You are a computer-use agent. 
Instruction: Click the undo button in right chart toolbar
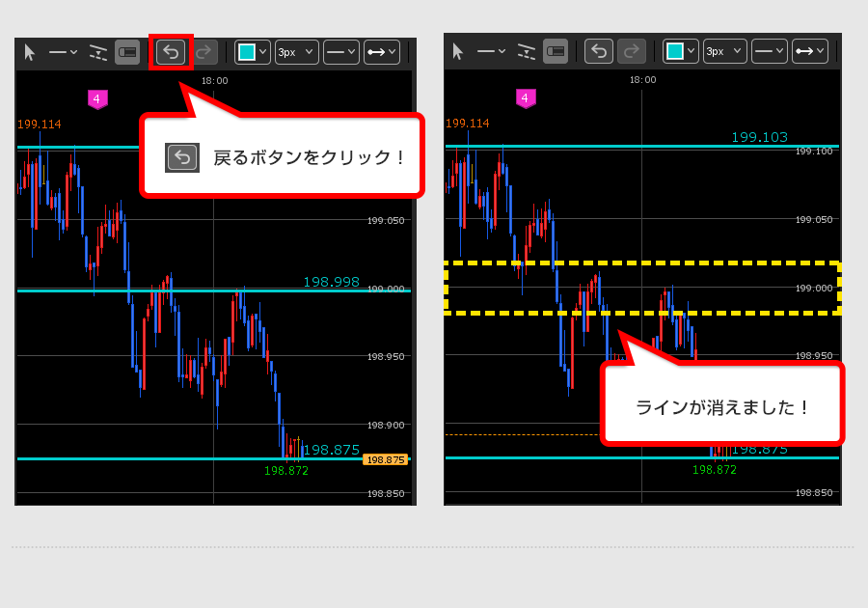pyautogui.click(x=599, y=51)
